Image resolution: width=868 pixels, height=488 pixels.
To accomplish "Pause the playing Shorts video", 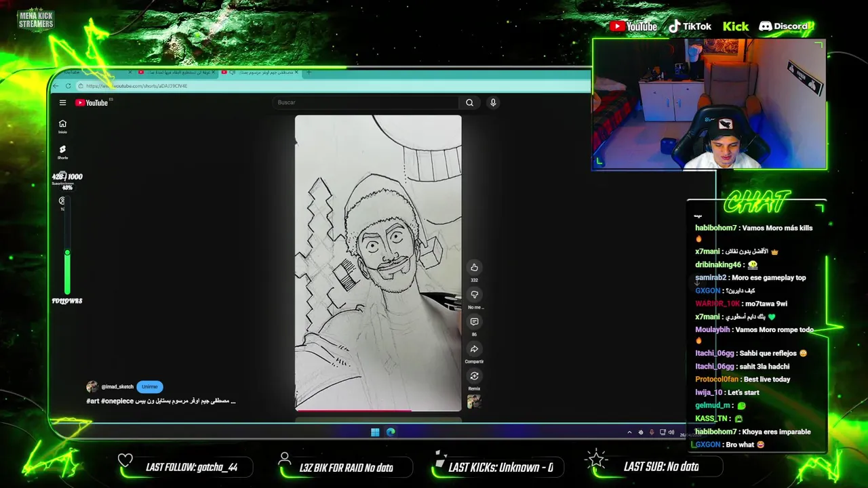I will click(x=378, y=263).
